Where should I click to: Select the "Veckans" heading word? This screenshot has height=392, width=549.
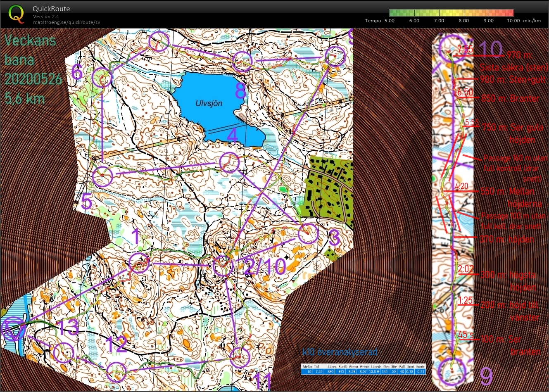click(30, 40)
